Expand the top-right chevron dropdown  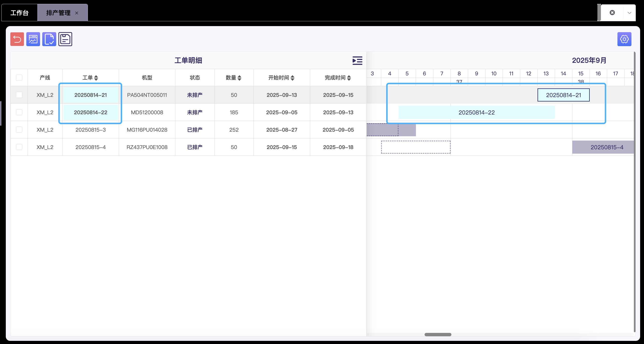pyautogui.click(x=629, y=13)
